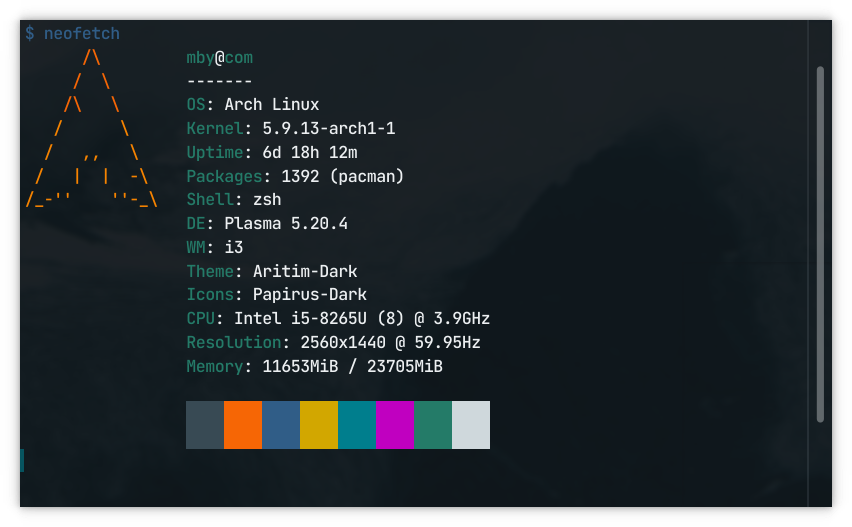The image size is (852, 527).
Task: Click the green color block
Action: pos(433,425)
